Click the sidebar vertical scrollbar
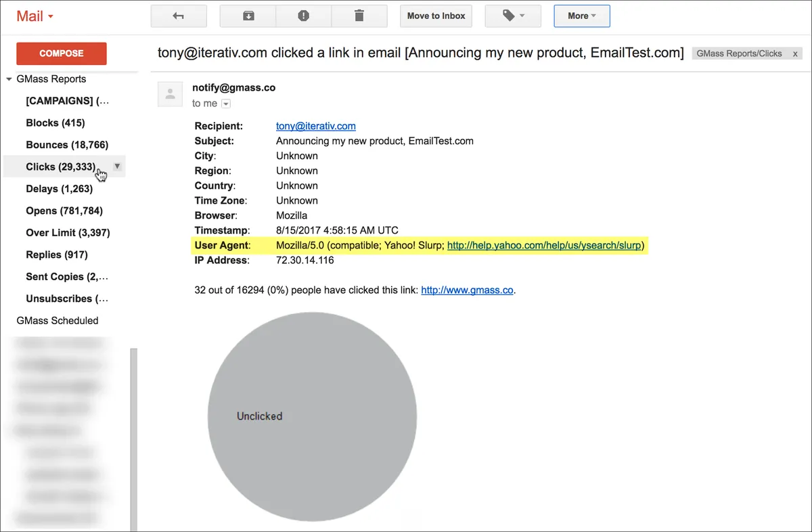812x532 pixels. [133, 439]
